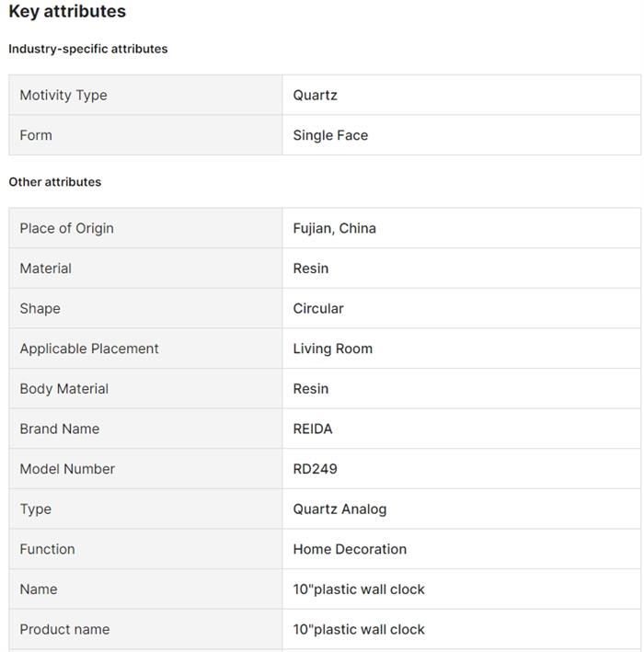Select the Place of Origin label
Screen dimensions: 644x652
pyautogui.click(x=66, y=228)
